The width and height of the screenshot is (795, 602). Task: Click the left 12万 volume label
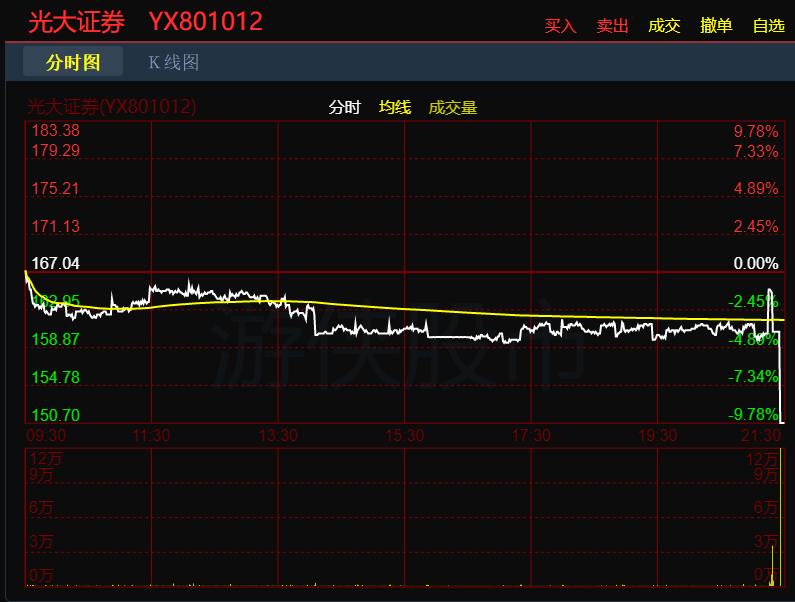click(45, 458)
